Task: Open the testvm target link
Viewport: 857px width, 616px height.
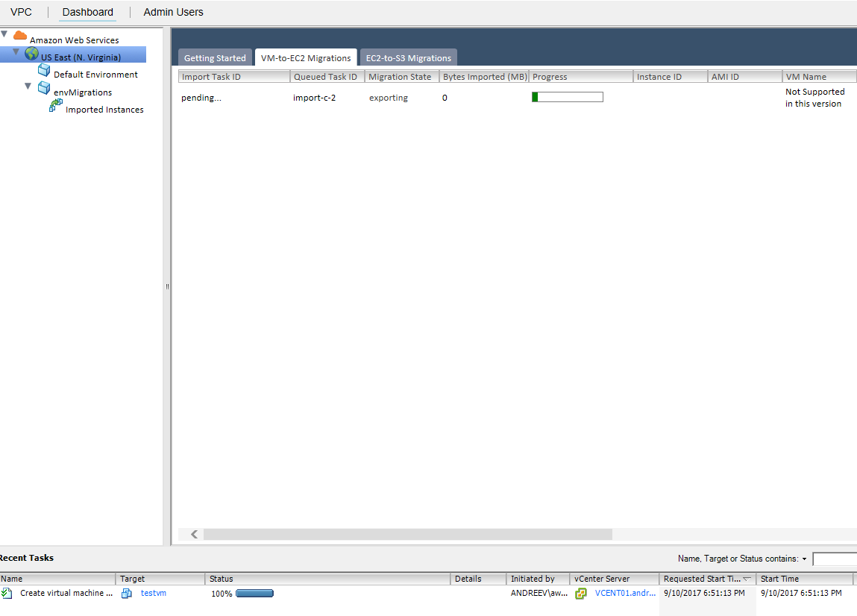Action: 154,593
